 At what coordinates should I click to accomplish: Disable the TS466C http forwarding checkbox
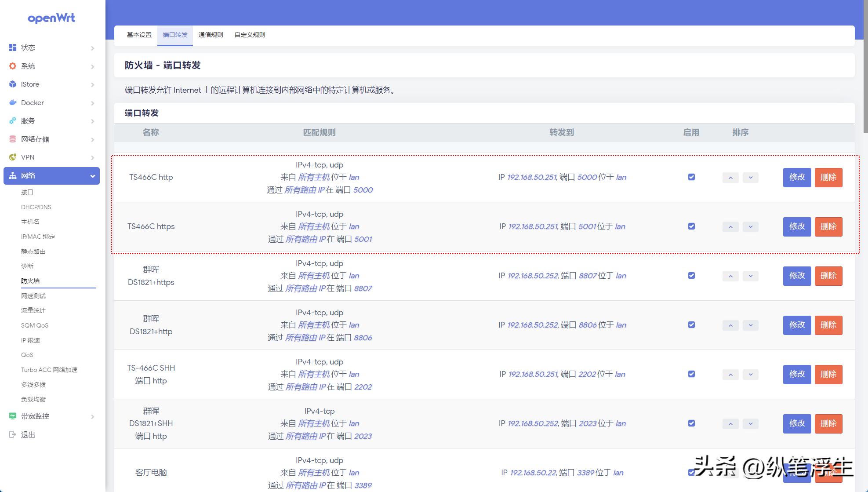pyautogui.click(x=691, y=177)
